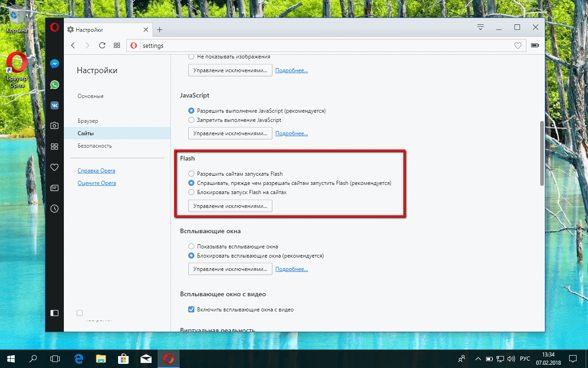This screenshot has height=368, width=588.
Task: Open the Справка Opera link
Action: coord(96,171)
